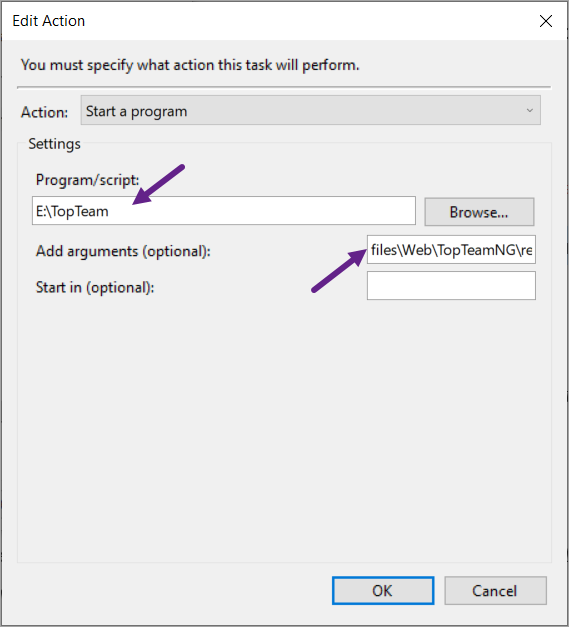Viewport: 569px width, 627px height.
Task: Focus the Add arguments text field
Action: (x=451, y=250)
